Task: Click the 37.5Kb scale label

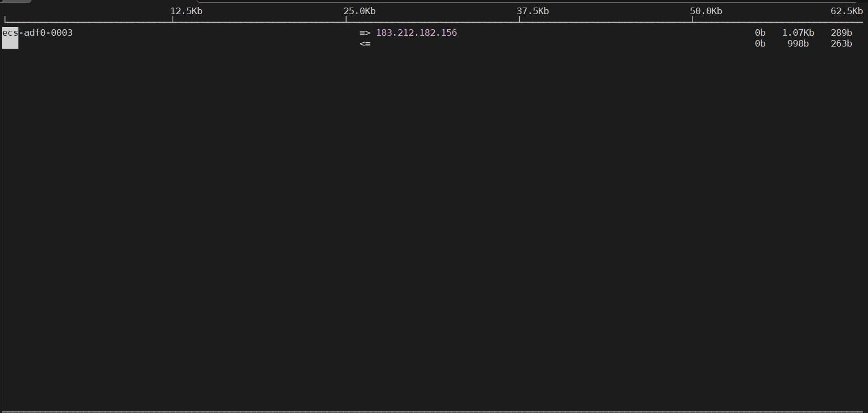Action: (x=533, y=11)
